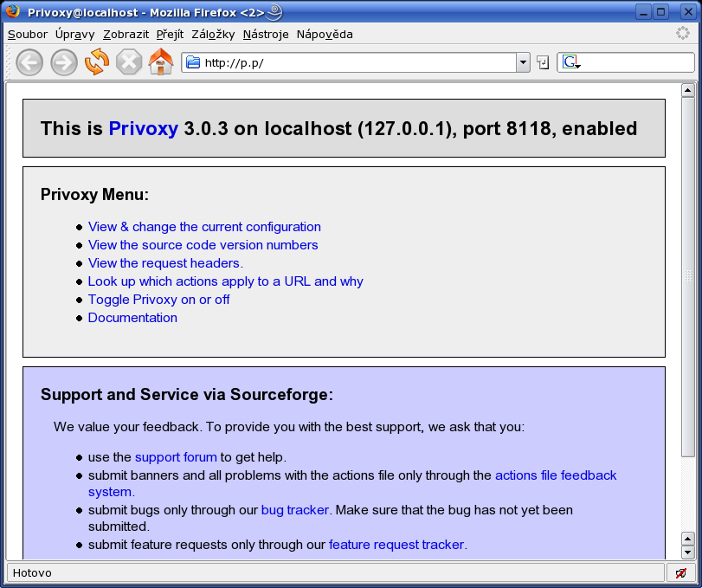This screenshot has width=702, height=588.
Task: Open the Nápověda menu
Action: click(x=325, y=35)
